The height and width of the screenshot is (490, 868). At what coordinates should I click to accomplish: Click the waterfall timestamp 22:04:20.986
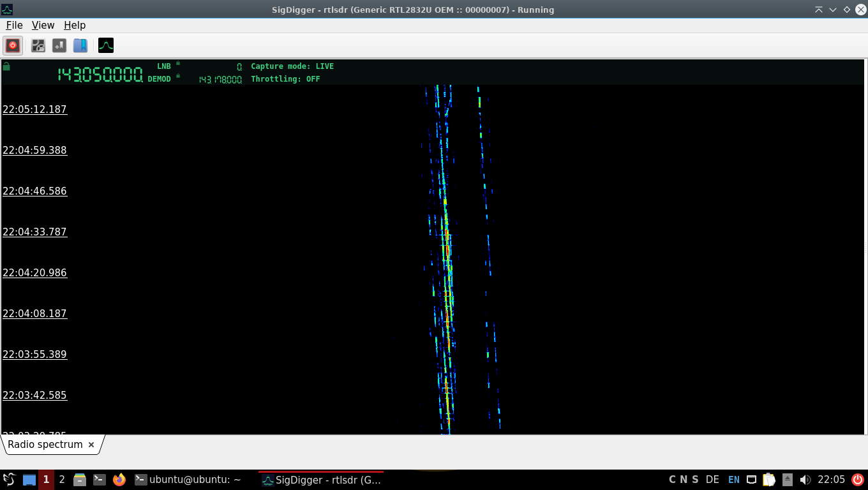pos(35,272)
